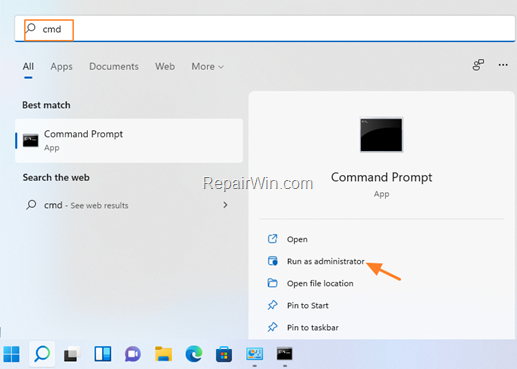Switch to Command Prompt taskbar icon
The width and height of the screenshot is (517, 369).
(x=285, y=354)
